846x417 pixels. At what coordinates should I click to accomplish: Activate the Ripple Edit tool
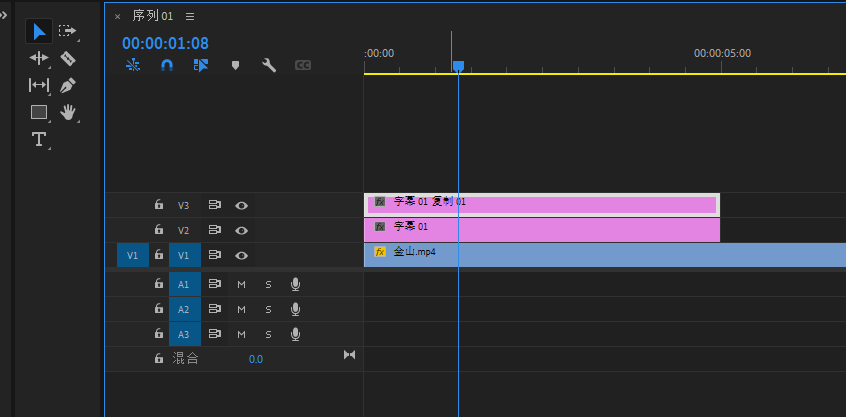pos(39,59)
